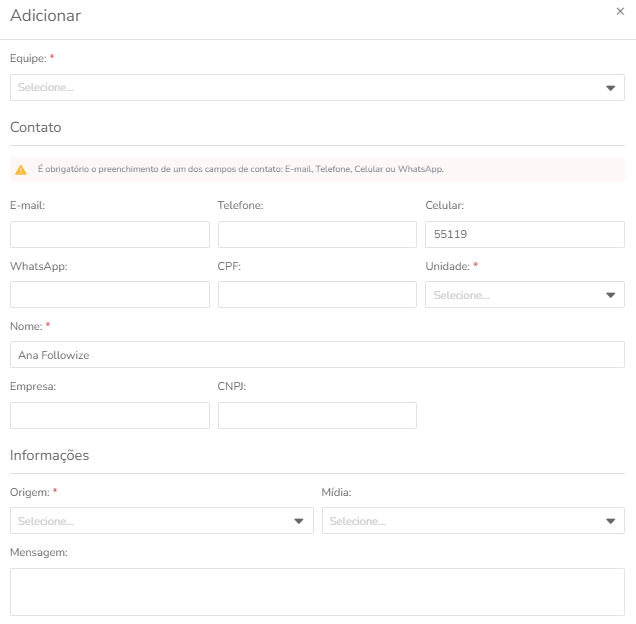The image size is (636, 624).
Task: Open the Origem select box
Action: coord(162,521)
